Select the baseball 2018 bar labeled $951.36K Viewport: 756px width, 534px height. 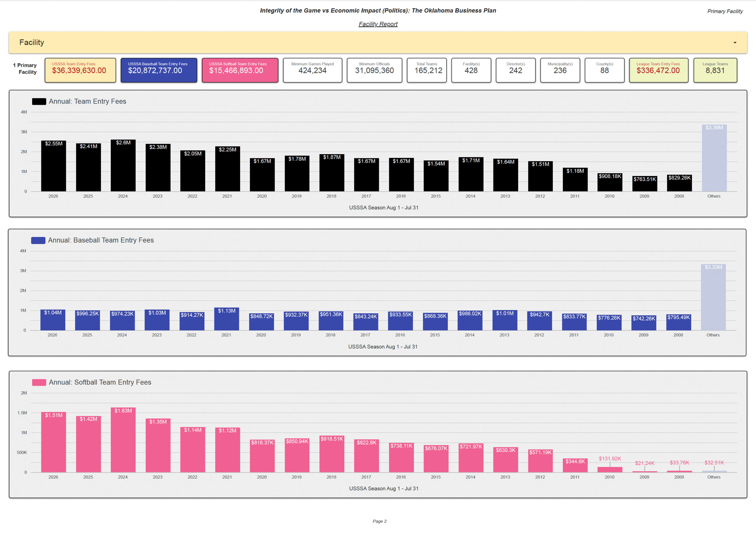tap(331, 321)
